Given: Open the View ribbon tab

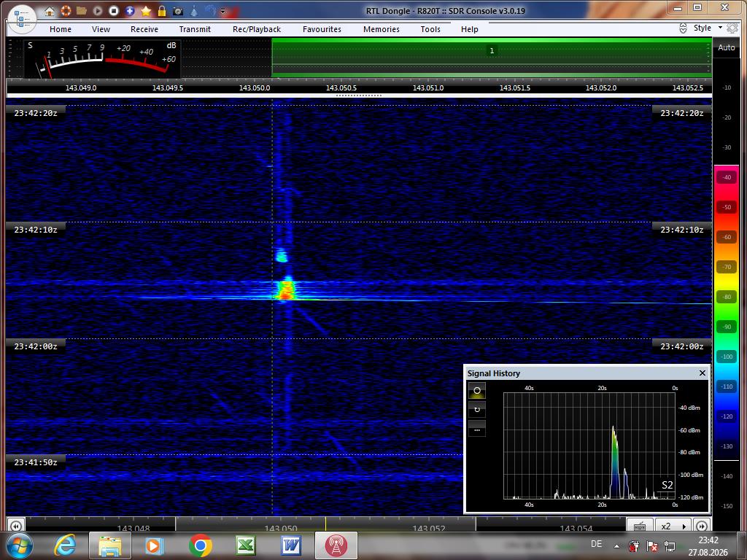Looking at the screenshot, I should (101, 29).
